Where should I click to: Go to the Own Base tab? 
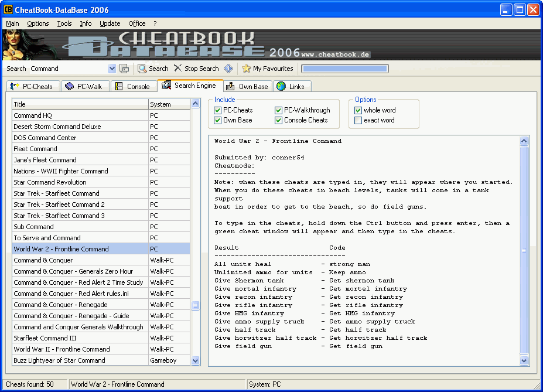247,86
